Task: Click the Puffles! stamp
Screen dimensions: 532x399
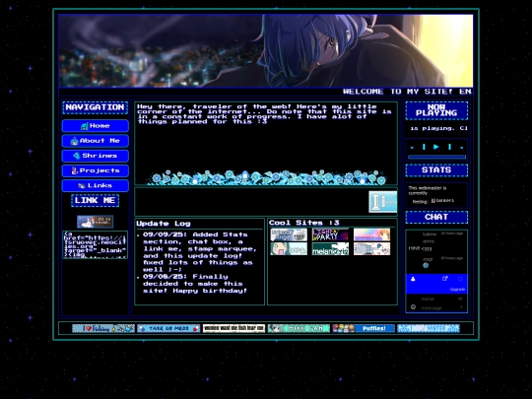Action: pyautogui.click(x=364, y=328)
